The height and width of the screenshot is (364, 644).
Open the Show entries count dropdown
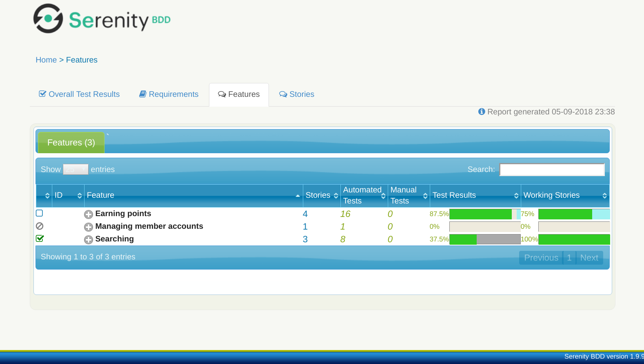(x=76, y=169)
